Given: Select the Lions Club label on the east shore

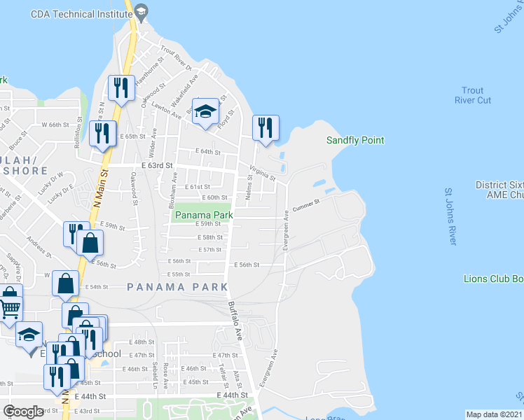Looking at the screenshot, I should coord(494,279).
